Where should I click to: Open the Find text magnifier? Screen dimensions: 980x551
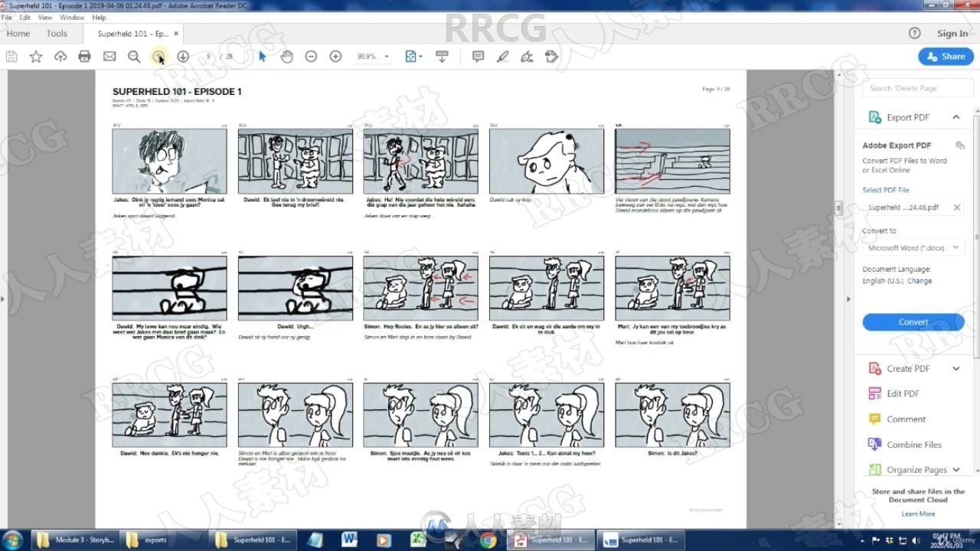[x=134, y=57]
